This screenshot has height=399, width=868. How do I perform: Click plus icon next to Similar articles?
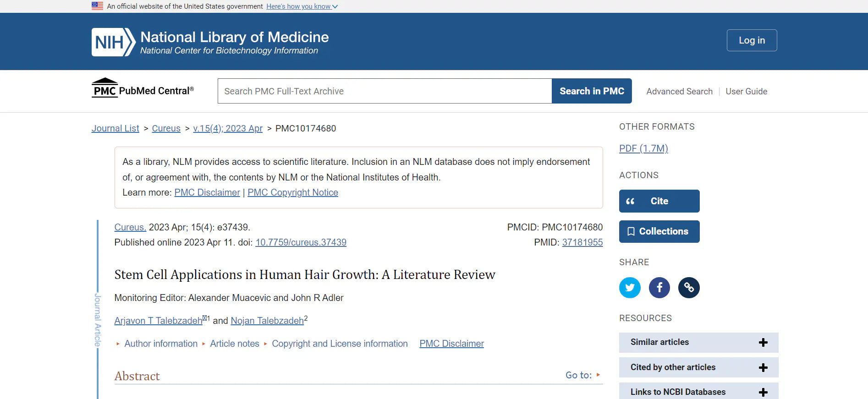[763, 343]
